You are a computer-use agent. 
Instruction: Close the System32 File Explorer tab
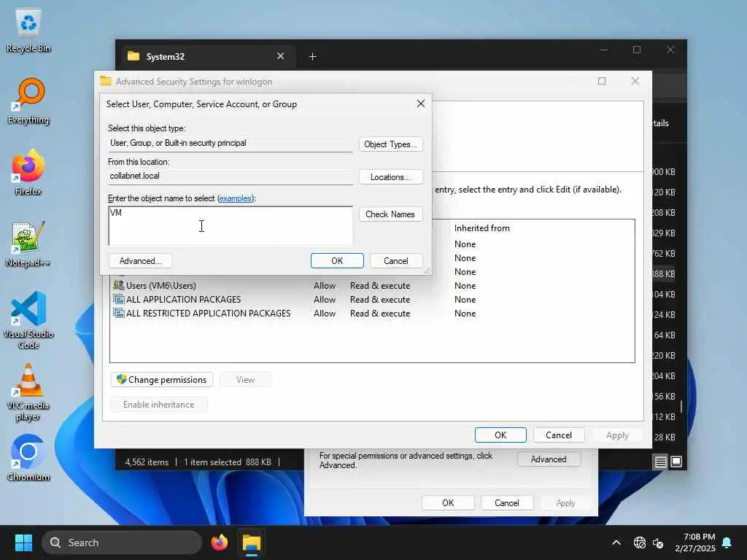[280, 56]
